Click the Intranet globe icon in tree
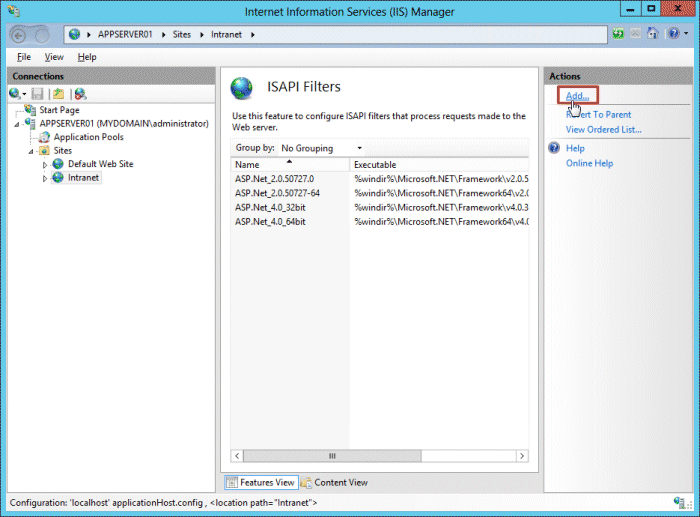Screen dimensions: 700x517 pyautogui.click(x=58, y=178)
